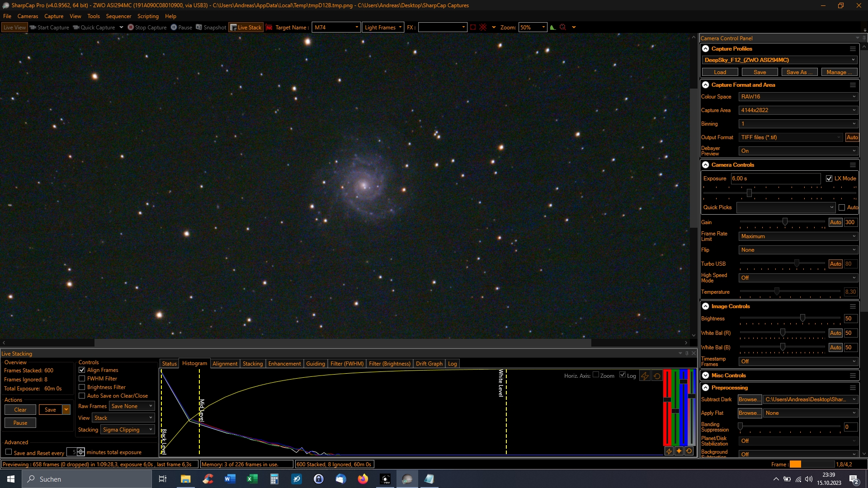Image resolution: width=868 pixels, height=488 pixels.
Task: Open the Raw Frames Save None dropdown
Action: [132, 406]
